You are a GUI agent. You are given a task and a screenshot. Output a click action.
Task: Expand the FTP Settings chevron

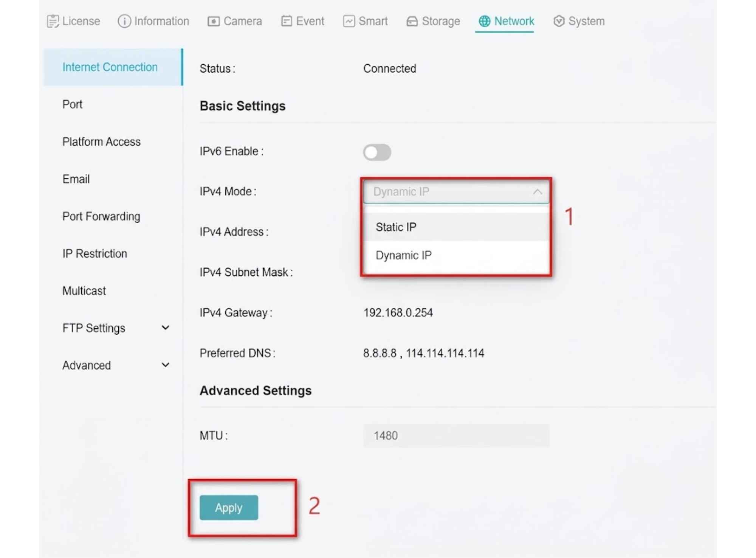click(165, 328)
